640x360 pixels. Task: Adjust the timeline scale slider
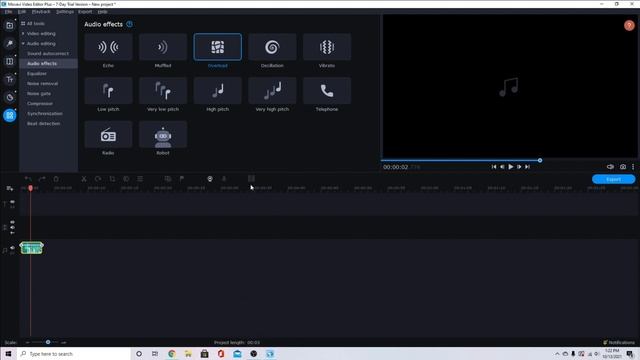tap(48, 342)
